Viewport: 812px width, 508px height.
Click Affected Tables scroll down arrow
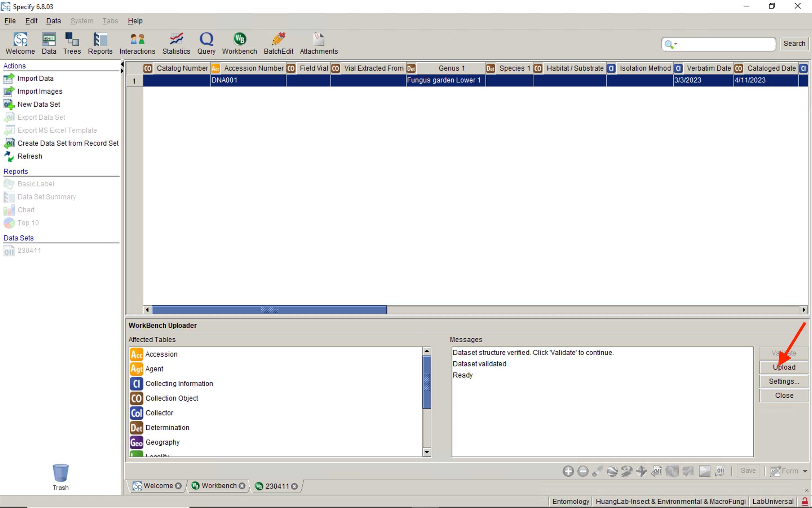(427, 452)
